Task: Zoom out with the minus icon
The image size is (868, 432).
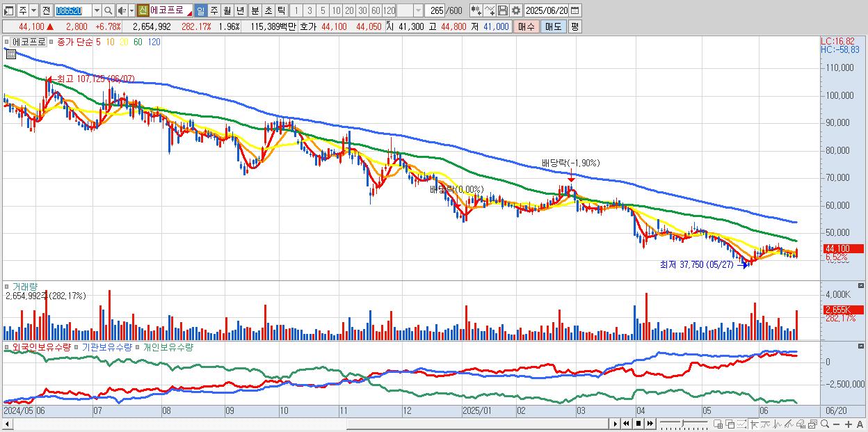Action: pyautogui.click(x=836, y=424)
